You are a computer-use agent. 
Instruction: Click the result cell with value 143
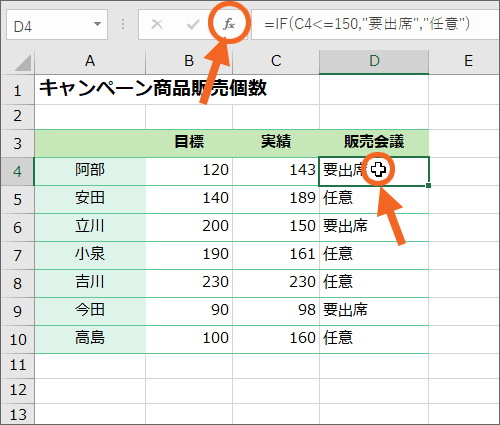point(276,171)
